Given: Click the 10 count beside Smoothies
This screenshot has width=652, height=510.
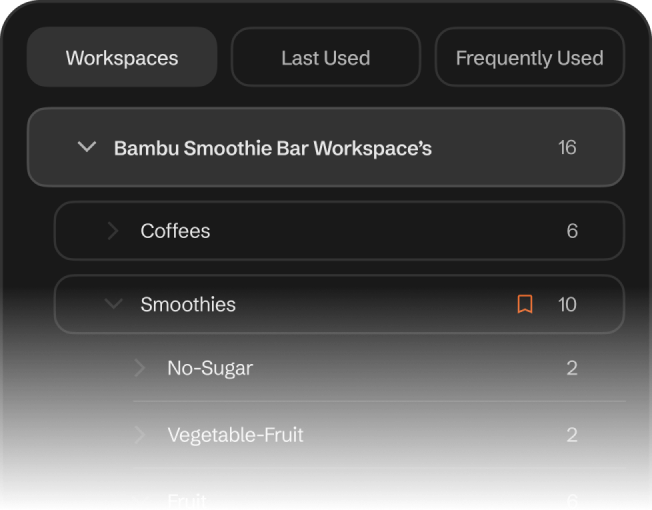Looking at the screenshot, I should [567, 305].
